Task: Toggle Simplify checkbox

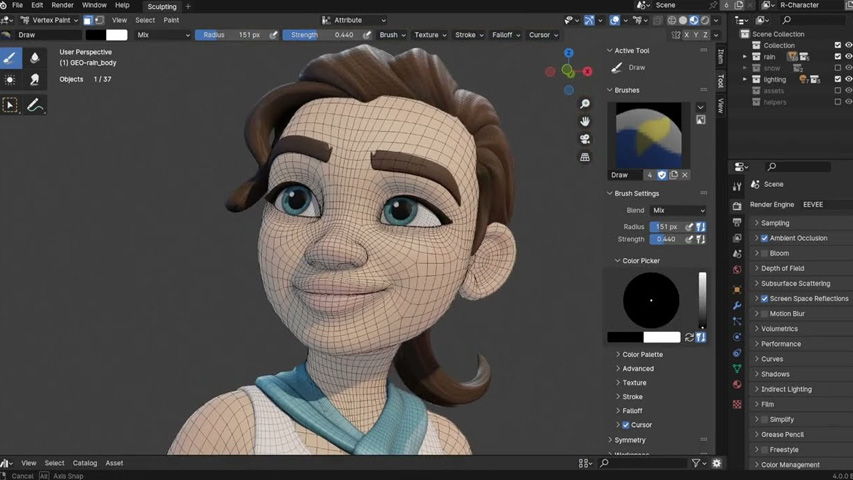Action: (x=764, y=420)
